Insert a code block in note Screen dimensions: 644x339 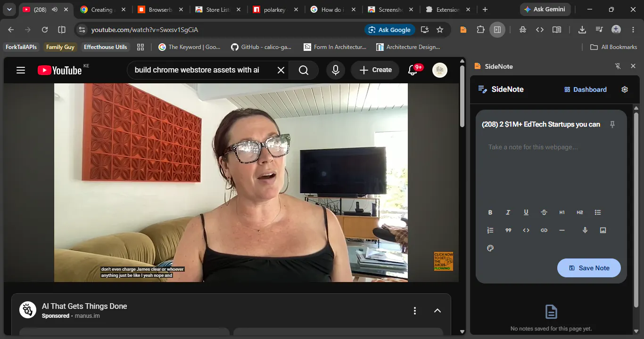[x=526, y=230]
